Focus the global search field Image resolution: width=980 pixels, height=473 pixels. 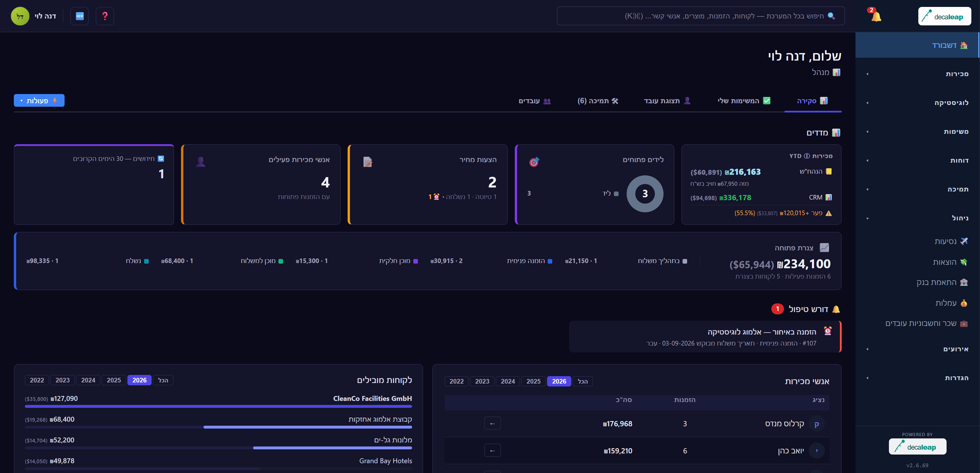click(x=701, y=16)
